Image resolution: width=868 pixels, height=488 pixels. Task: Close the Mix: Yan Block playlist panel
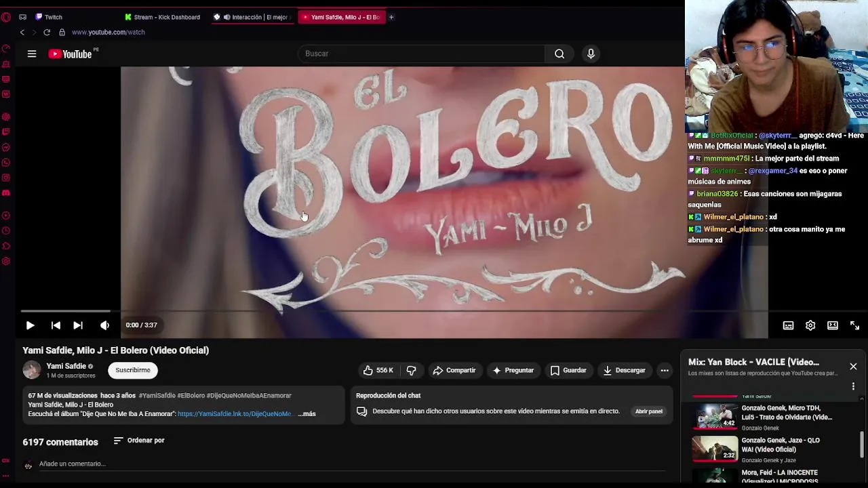853,367
